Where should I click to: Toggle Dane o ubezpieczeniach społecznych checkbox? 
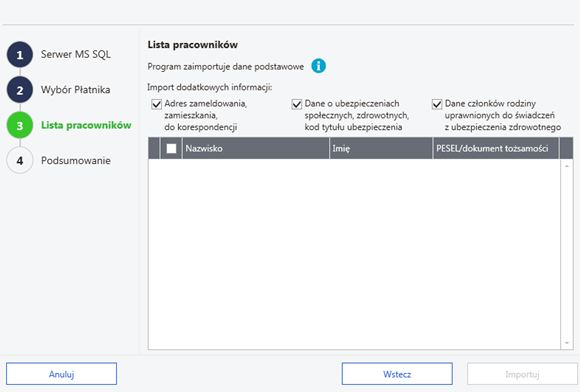click(297, 104)
